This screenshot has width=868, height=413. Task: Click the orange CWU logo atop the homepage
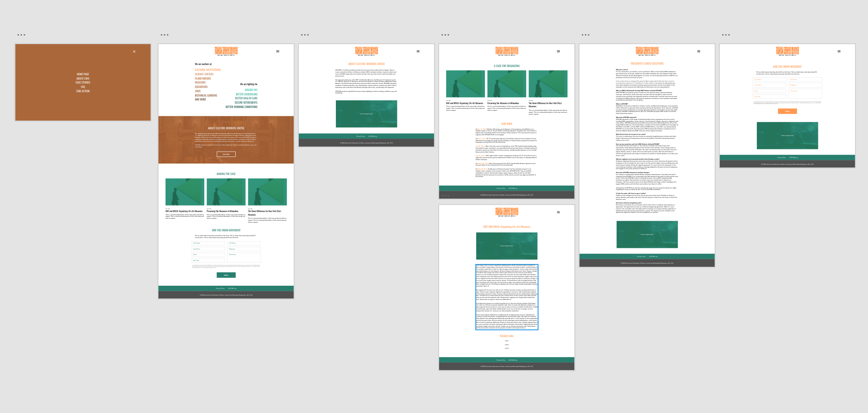[226, 50]
